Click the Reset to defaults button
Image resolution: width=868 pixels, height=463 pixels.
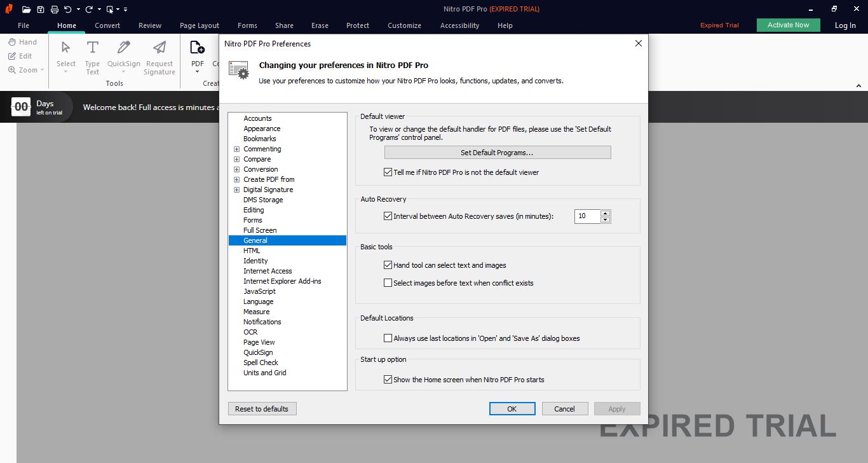(x=262, y=409)
